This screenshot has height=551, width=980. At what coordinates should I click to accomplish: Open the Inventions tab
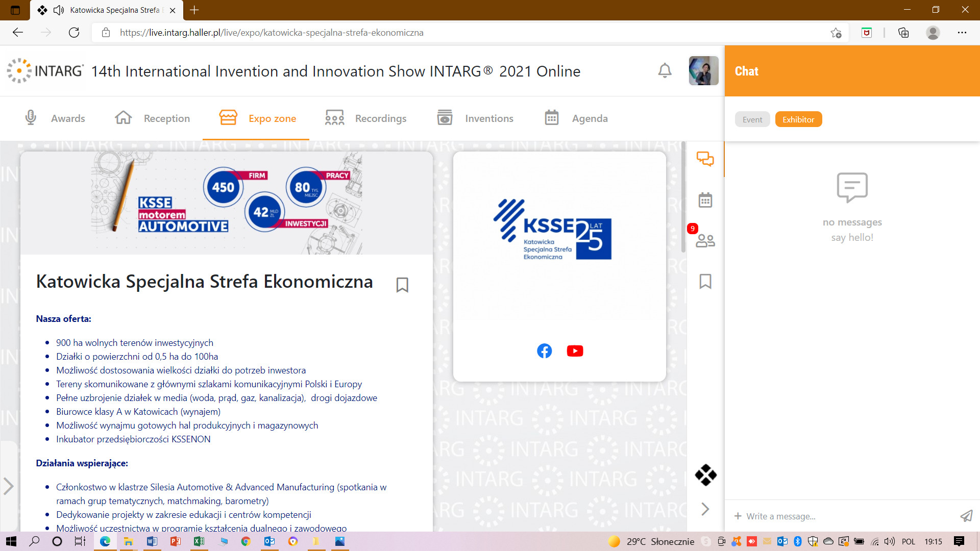475,118
